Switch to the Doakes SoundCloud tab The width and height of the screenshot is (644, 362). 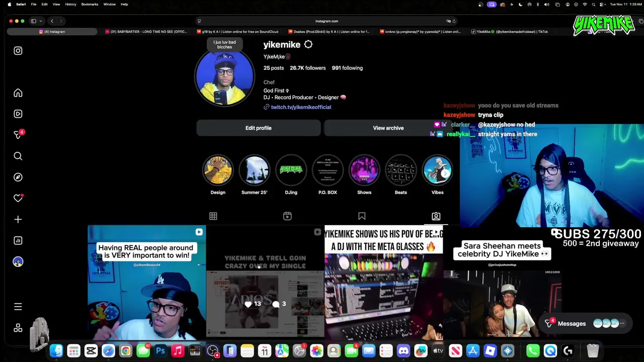(328, 32)
